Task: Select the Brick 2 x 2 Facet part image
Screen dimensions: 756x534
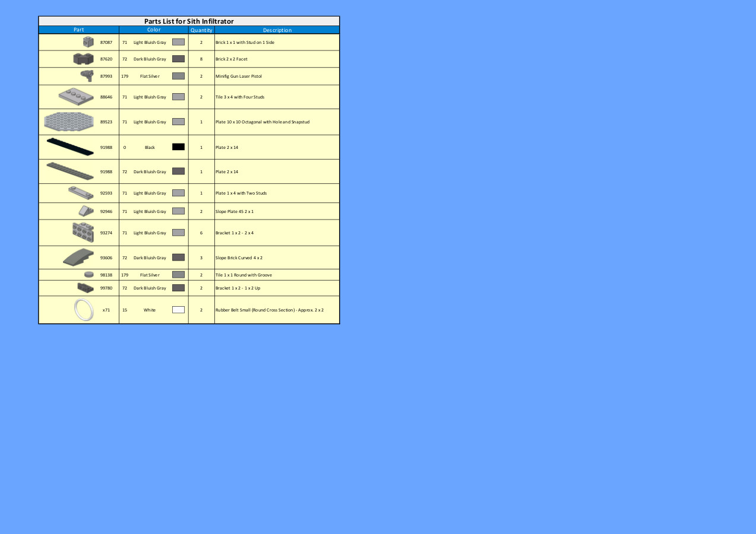Action: coord(83,59)
